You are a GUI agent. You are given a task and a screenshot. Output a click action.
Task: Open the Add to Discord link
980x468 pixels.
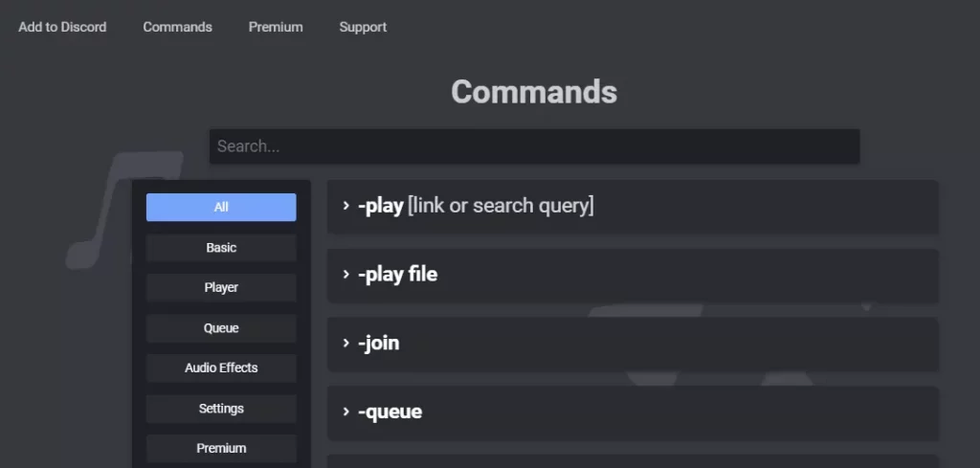click(x=62, y=27)
